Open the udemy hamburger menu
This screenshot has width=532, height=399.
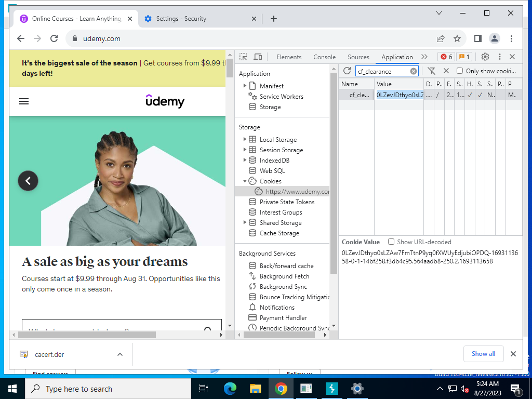tap(24, 101)
